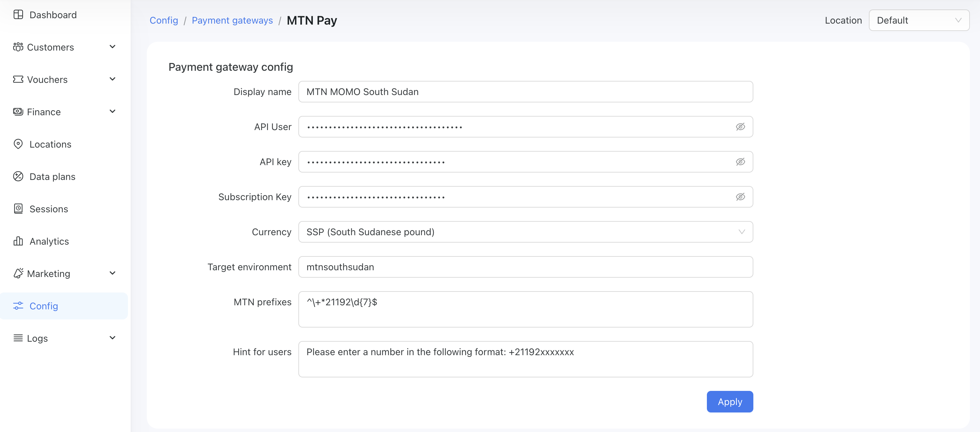This screenshot has height=432, width=980.
Task: Open the Logs menu label
Action: [37, 338]
